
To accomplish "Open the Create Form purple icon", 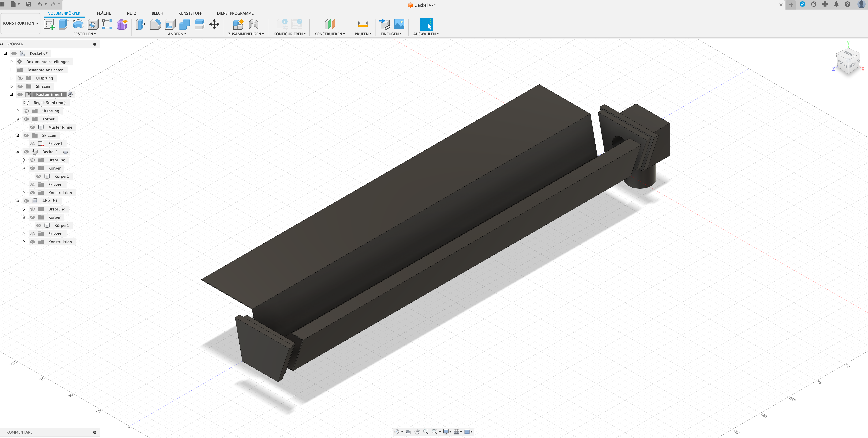I will (x=122, y=24).
